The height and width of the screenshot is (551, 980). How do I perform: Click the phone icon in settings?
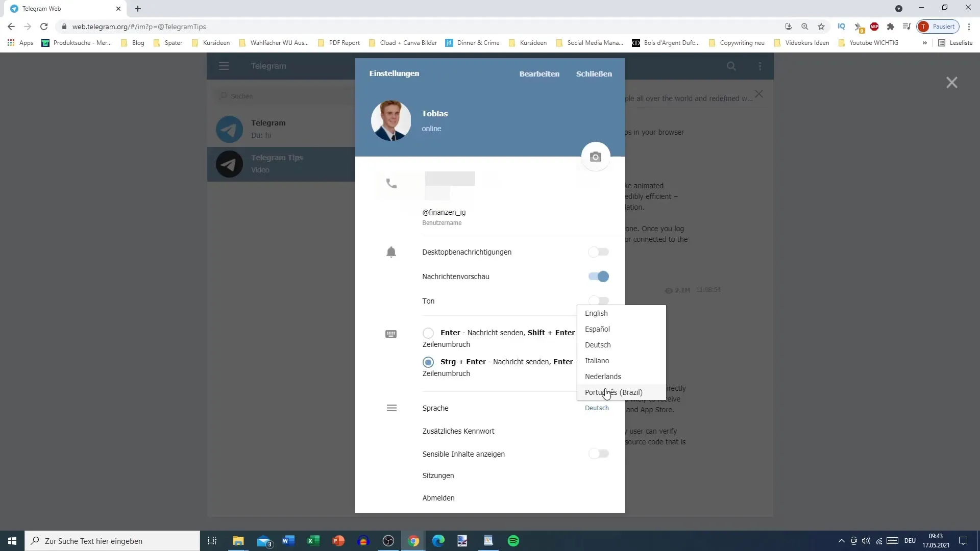(391, 183)
